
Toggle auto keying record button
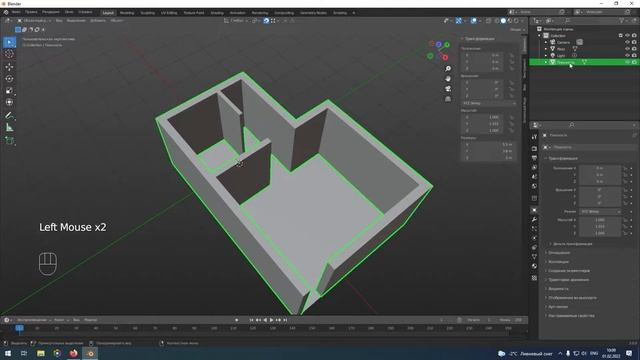tap(237, 320)
